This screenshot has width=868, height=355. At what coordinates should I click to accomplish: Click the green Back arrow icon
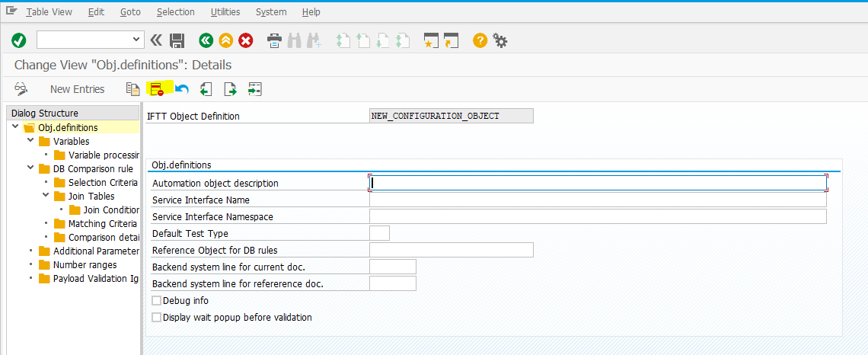(206, 40)
